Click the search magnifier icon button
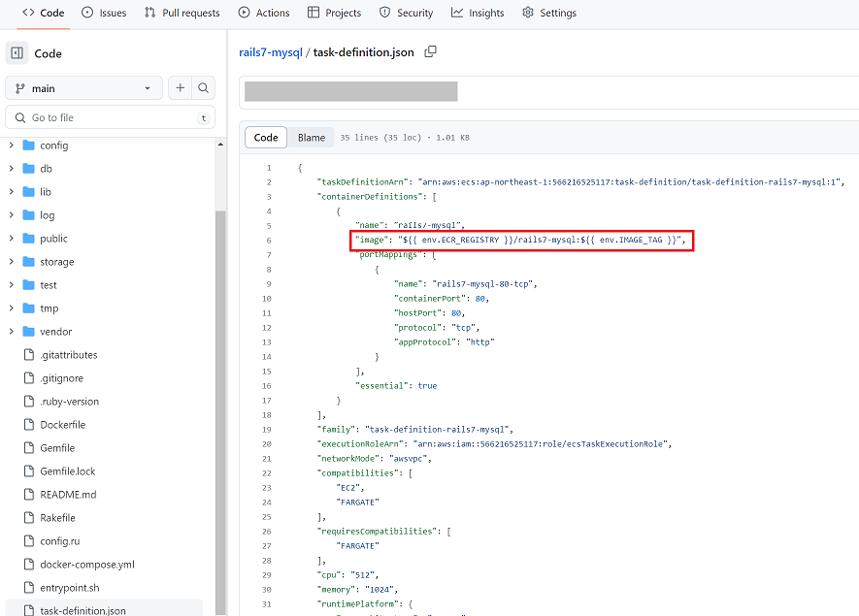The height and width of the screenshot is (616, 859). click(203, 87)
